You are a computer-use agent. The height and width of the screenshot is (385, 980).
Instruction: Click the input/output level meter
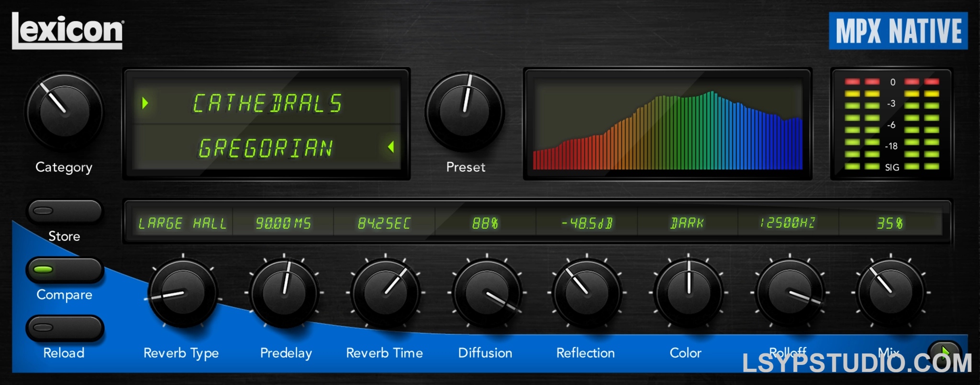coord(892,124)
